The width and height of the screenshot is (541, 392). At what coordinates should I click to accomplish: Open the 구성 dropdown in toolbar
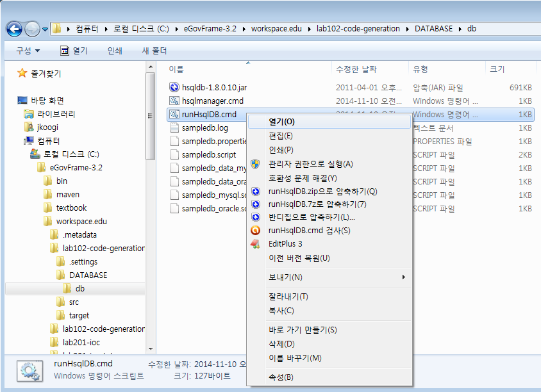pyautogui.click(x=28, y=51)
